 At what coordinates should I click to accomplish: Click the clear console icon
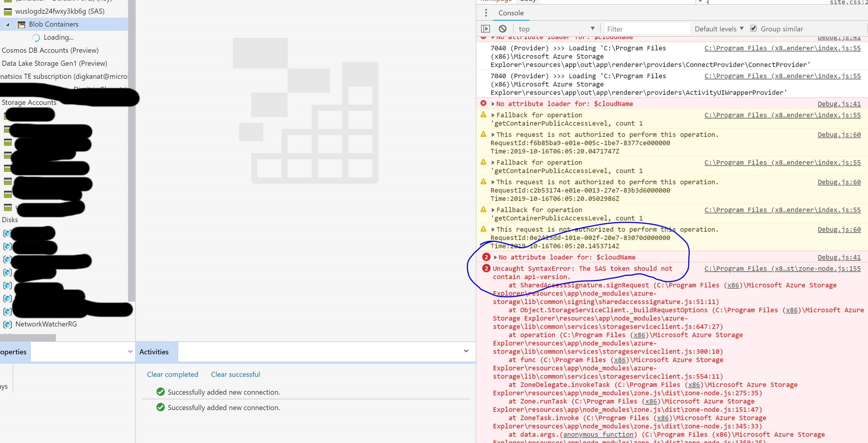click(x=502, y=29)
